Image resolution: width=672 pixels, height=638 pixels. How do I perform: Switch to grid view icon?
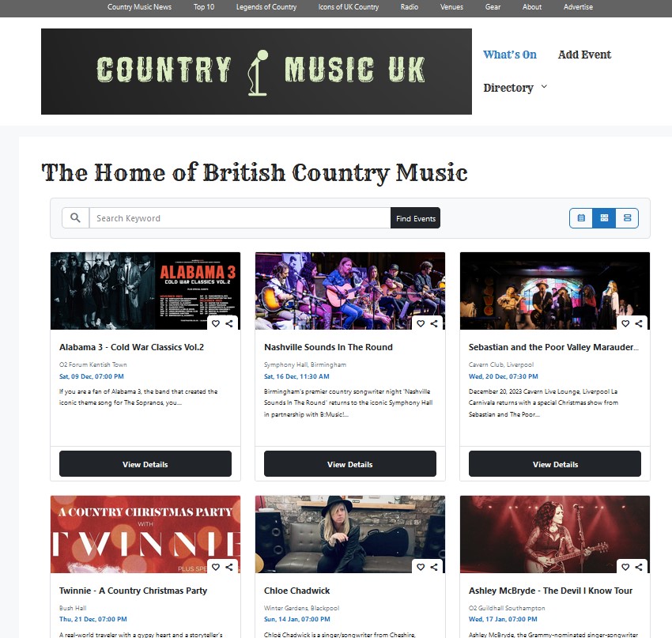604,218
